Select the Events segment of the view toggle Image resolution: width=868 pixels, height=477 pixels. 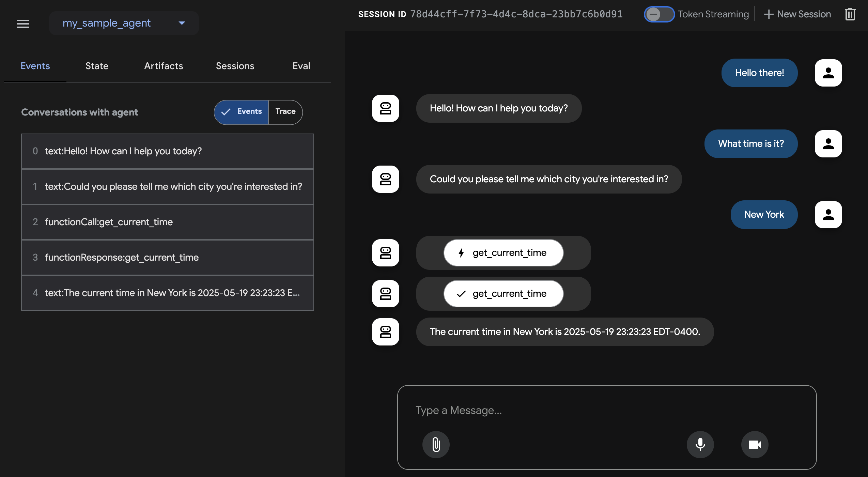pyautogui.click(x=243, y=112)
